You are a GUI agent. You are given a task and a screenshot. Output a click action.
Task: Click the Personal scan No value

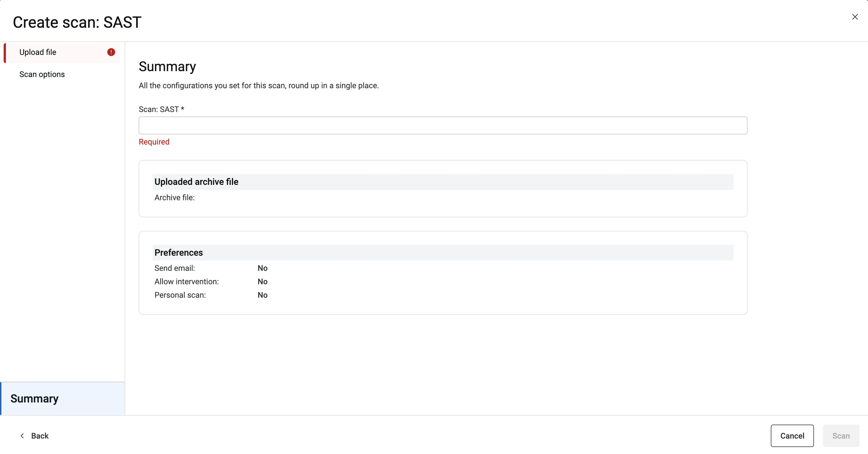(x=262, y=295)
